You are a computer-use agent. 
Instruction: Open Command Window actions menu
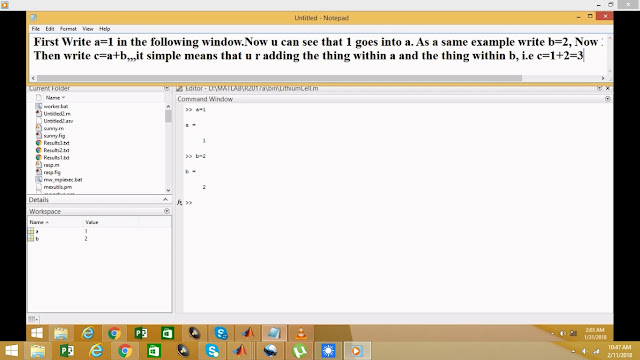pyautogui.click(x=607, y=99)
